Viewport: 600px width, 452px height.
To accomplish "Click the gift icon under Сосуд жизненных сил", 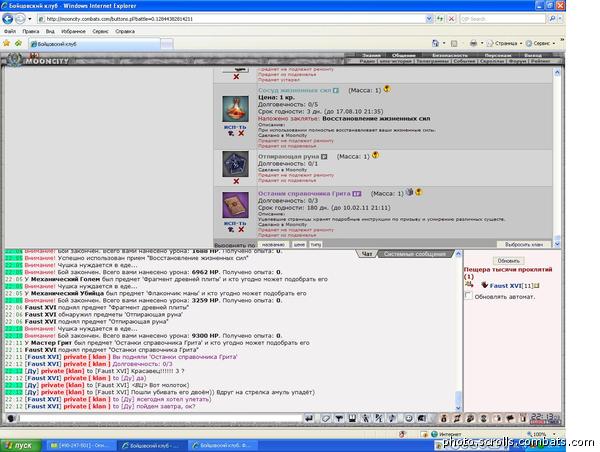I will (x=230, y=133).
